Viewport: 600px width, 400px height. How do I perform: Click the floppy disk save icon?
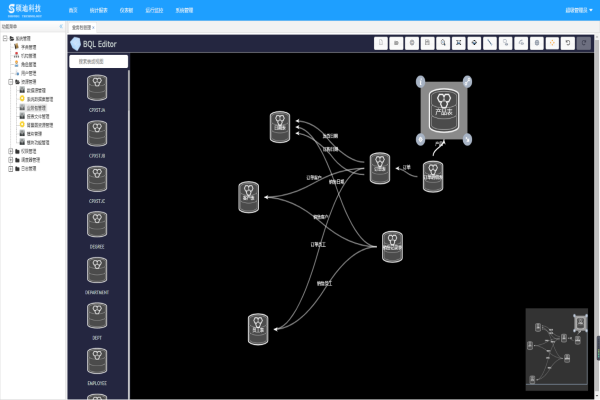point(427,43)
